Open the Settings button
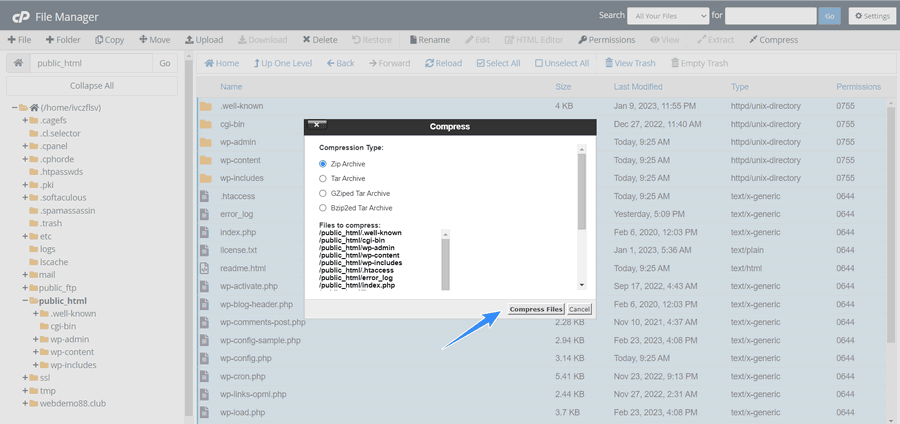The image size is (900, 424). (872, 16)
